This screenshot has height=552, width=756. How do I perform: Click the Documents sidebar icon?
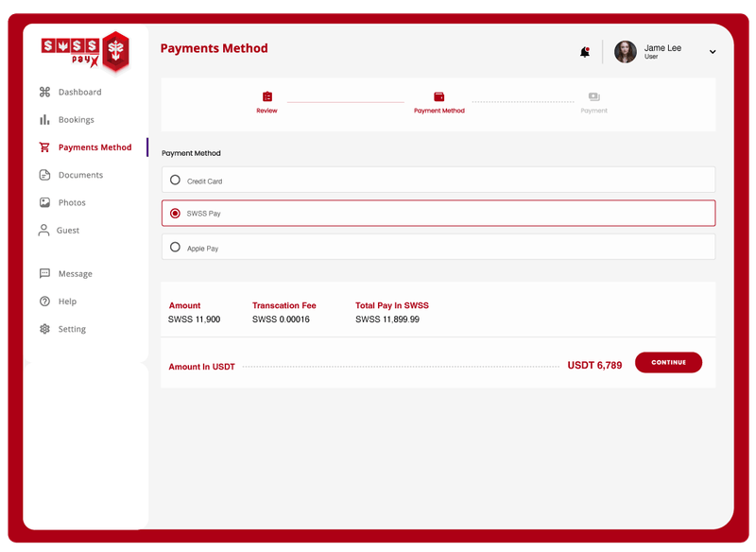(x=43, y=175)
